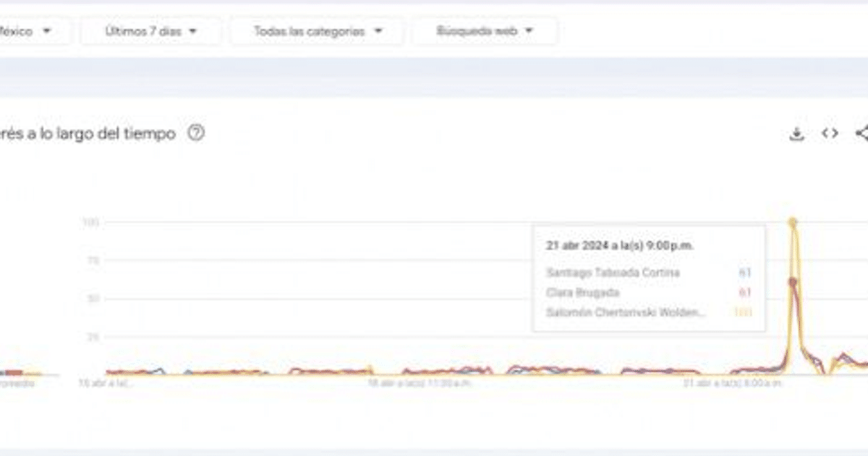The image size is (868, 456).
Task: Click the "21 abr" x-axis time label
Action: point(734,383)
